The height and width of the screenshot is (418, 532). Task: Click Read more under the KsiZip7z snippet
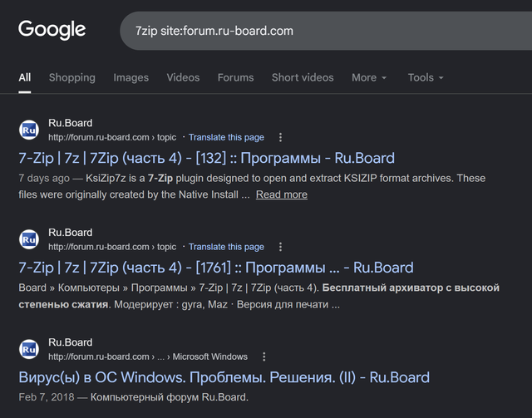click(x=282, y=194)
